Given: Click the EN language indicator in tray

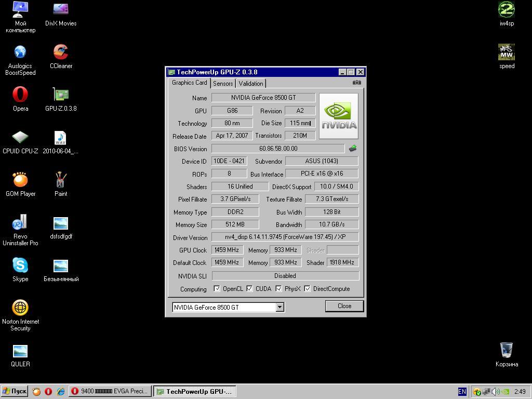Looking at the screenshot, I should pos(462,392).
